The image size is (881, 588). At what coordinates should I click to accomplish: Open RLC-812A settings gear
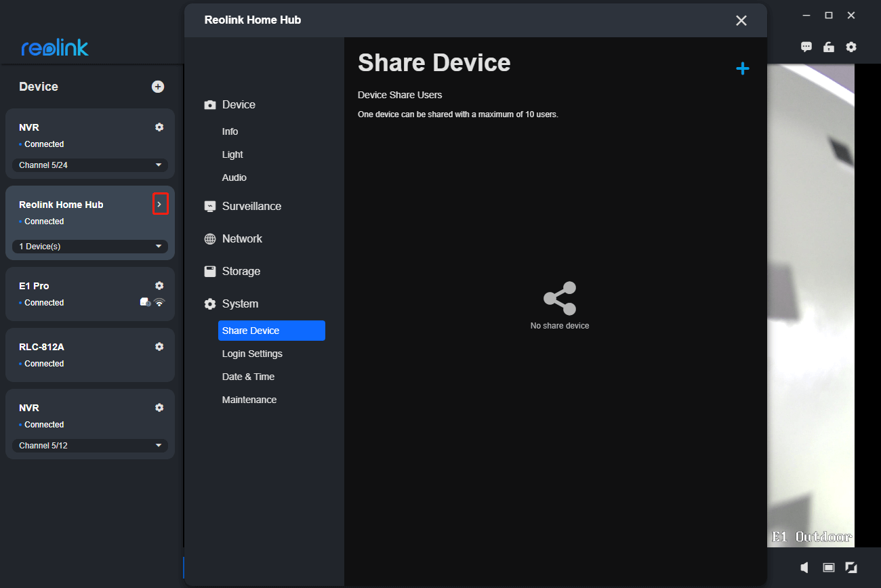coord(159,346)
